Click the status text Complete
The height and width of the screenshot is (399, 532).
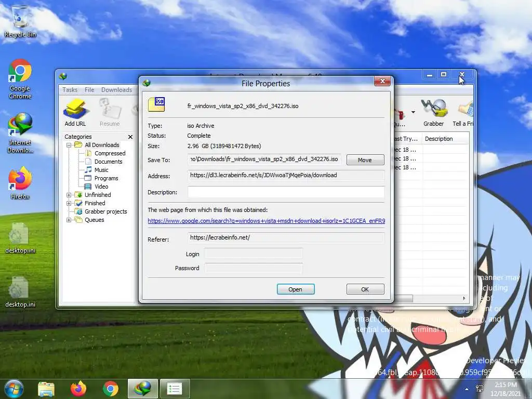point(199,136)
